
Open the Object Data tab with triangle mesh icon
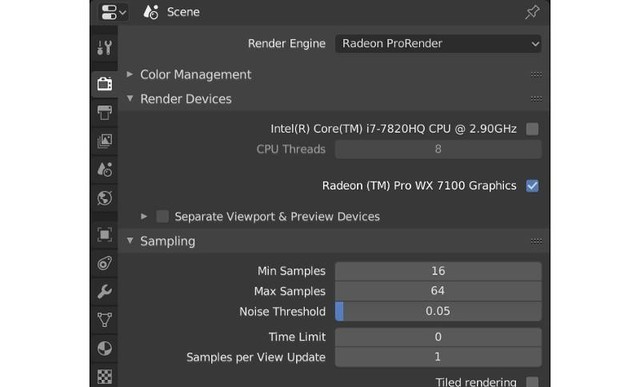pyautogui.click(x=104, y=320)
